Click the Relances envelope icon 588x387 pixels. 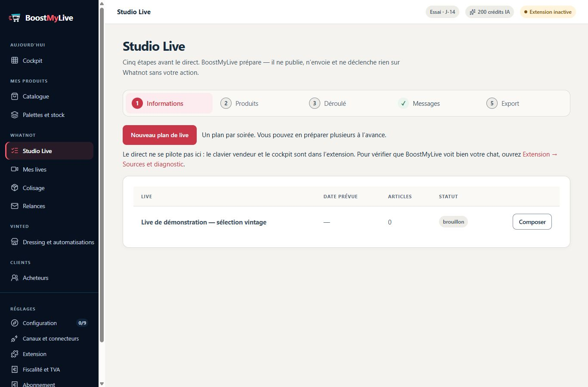click(15, 206)
